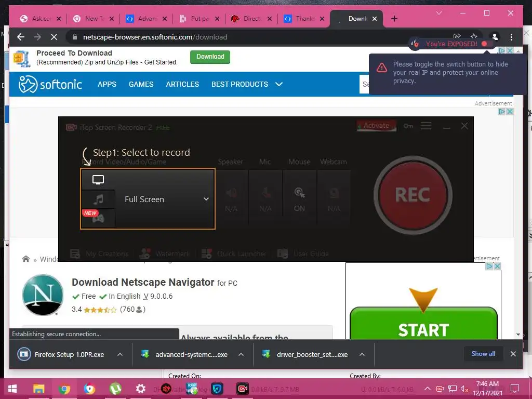The width and height of the screenshot is (532, 399).
Task: Click the home breadcrumb icon
Action: [x=26, y=259]
